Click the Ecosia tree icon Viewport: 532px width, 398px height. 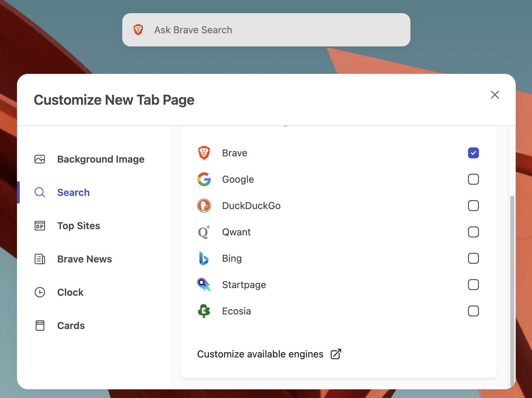point(204,311)
